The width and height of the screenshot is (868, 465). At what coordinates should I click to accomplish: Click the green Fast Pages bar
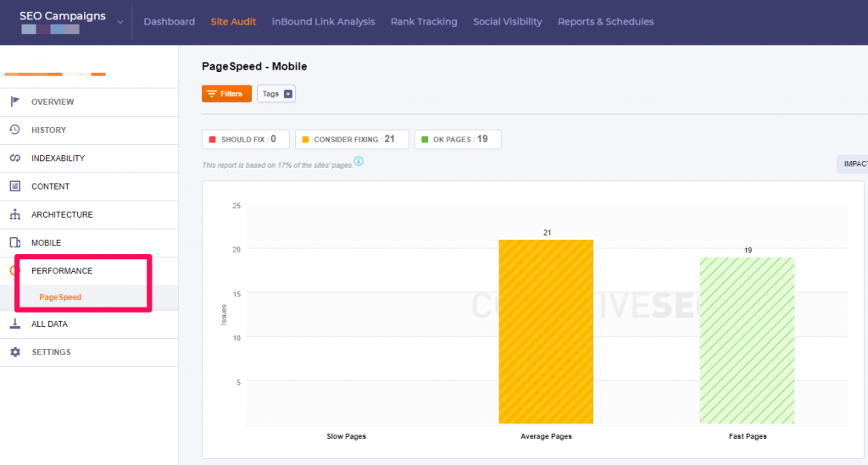coord(748,340)
